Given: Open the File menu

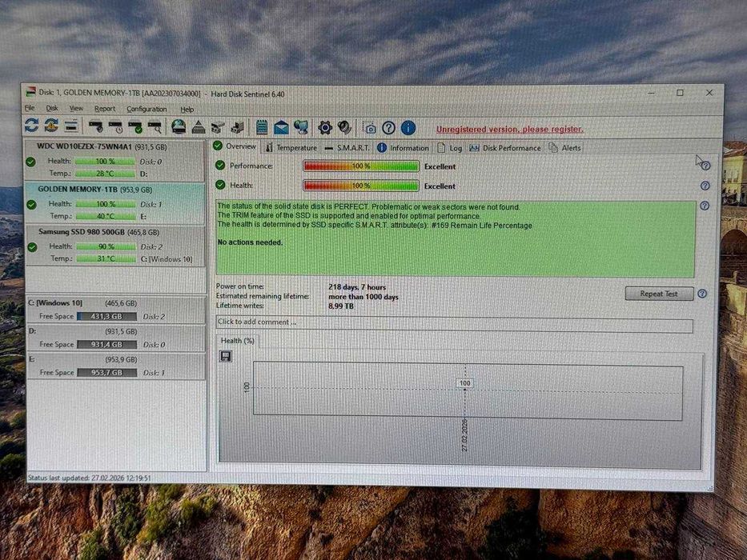Looking at the screenshot, I should point(30,108).
